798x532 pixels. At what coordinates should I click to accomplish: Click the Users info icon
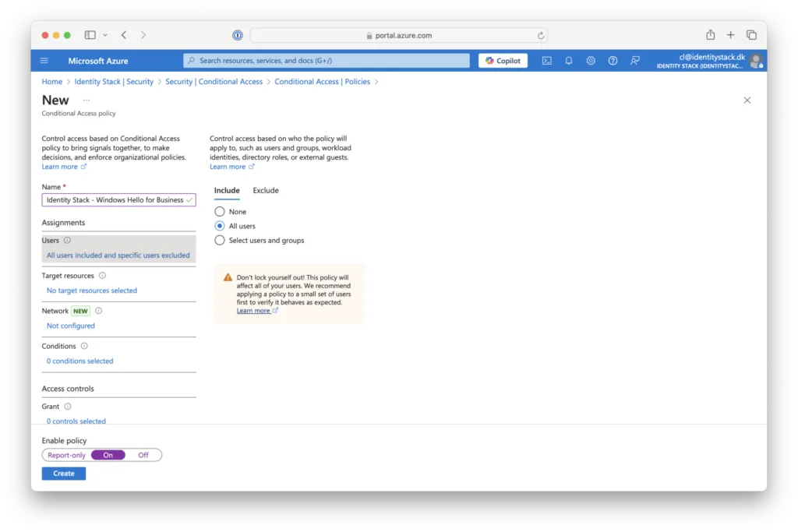click(x=67, y=240)
